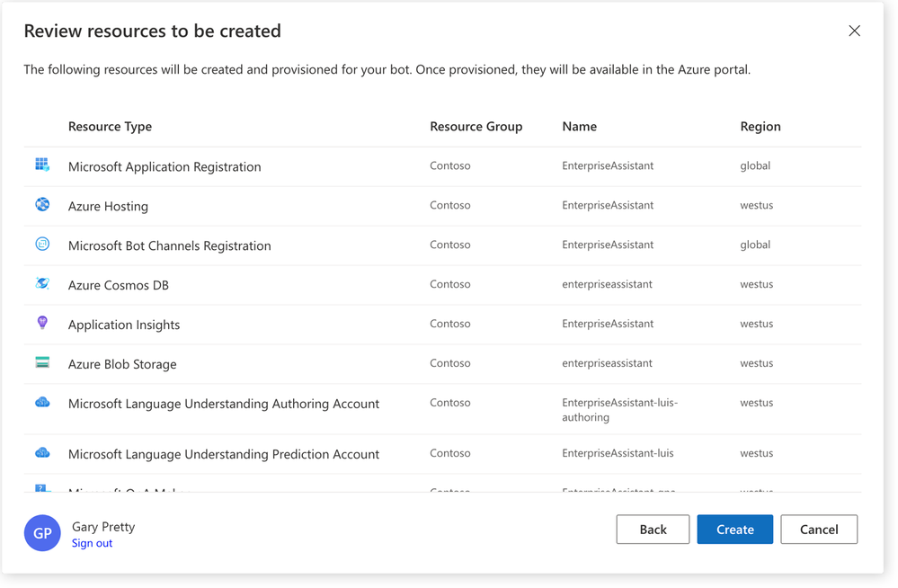Click the Create button
Screen dimensions: 898x588
pos(734,529)
